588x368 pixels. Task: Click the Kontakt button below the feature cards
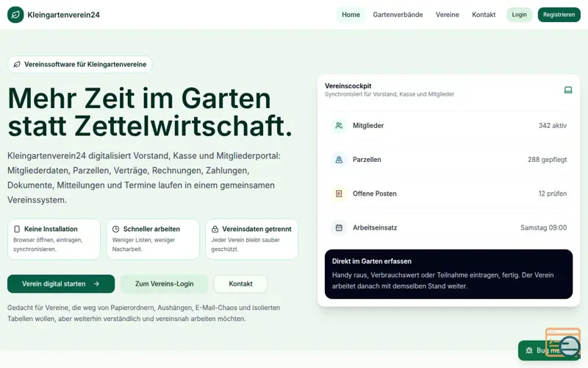point(240,284)
